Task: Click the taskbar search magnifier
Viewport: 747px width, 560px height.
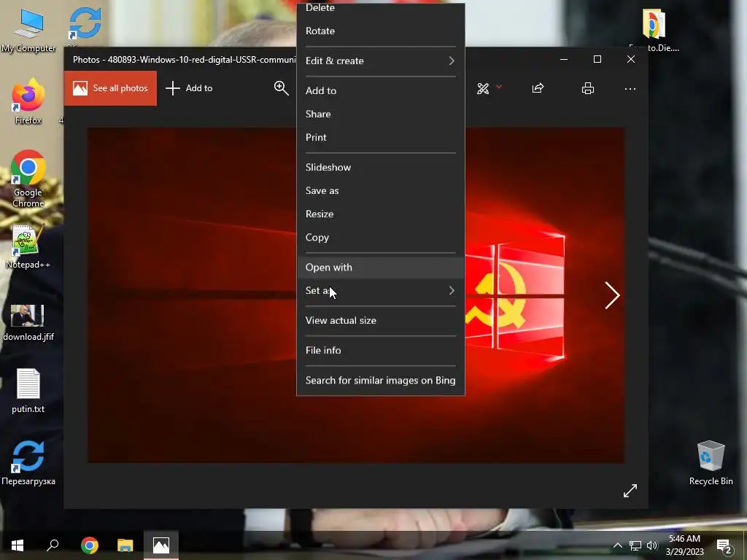Action: [x=53, y=545]
